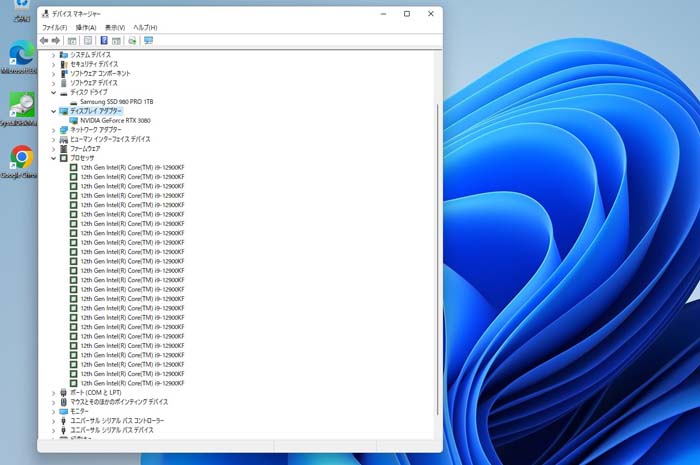700x465 pixels.
Task: Click the プロセッサ category chip icon
Action: pyautogui.click(x=63, y=158)
